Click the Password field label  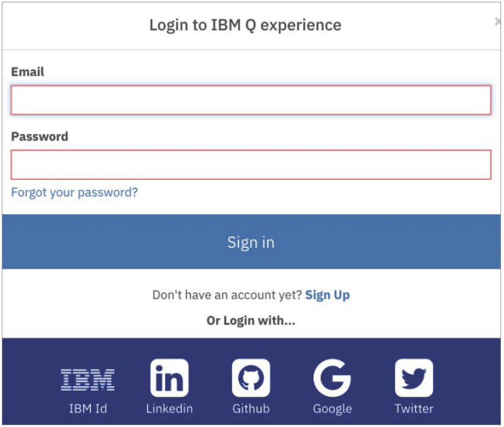tap(40, 136)
